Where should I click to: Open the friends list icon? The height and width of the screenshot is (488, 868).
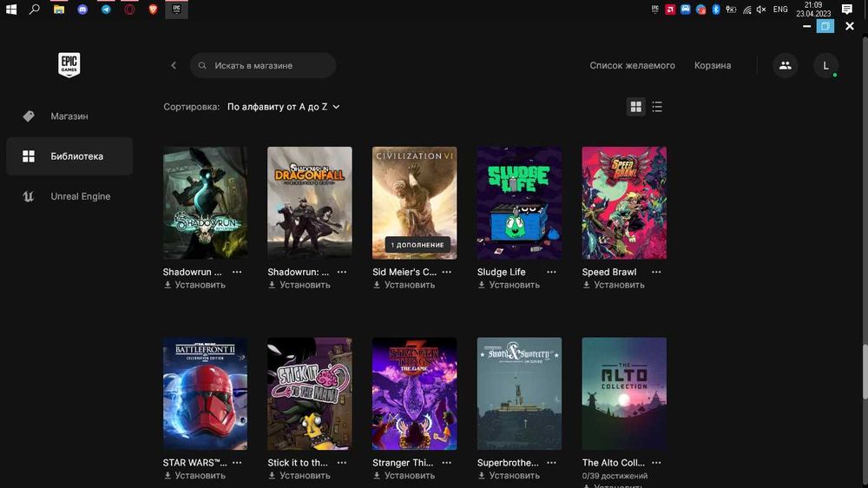point(785,65)
